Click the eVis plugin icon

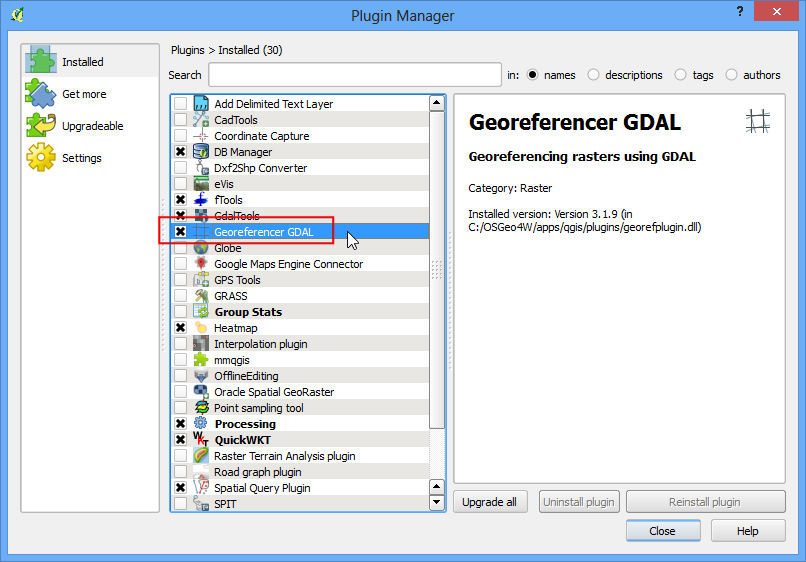coord(200,184)
